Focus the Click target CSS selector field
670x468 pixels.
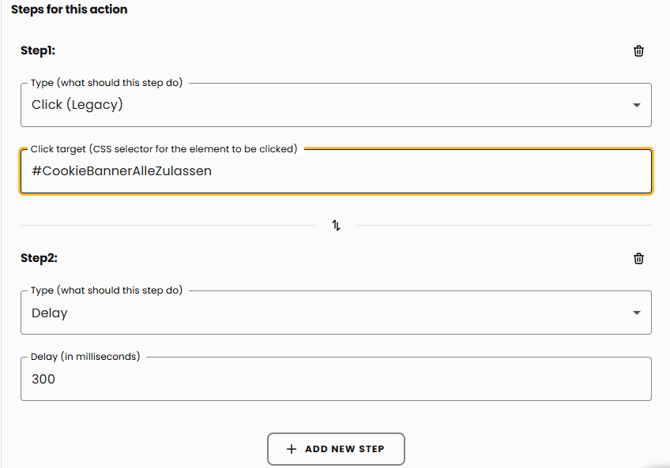point(336,171)
